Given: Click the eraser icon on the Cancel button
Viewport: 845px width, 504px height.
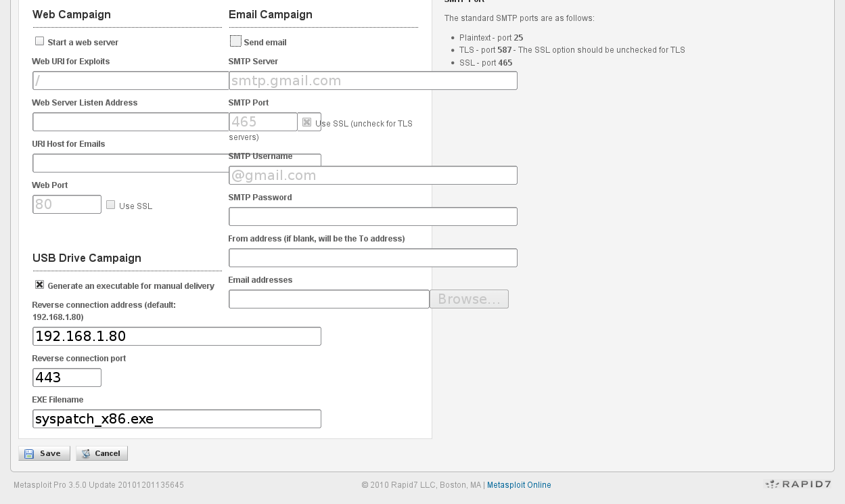Looking at the screenshot, I should pyautogui.click(x=85, y=453).
